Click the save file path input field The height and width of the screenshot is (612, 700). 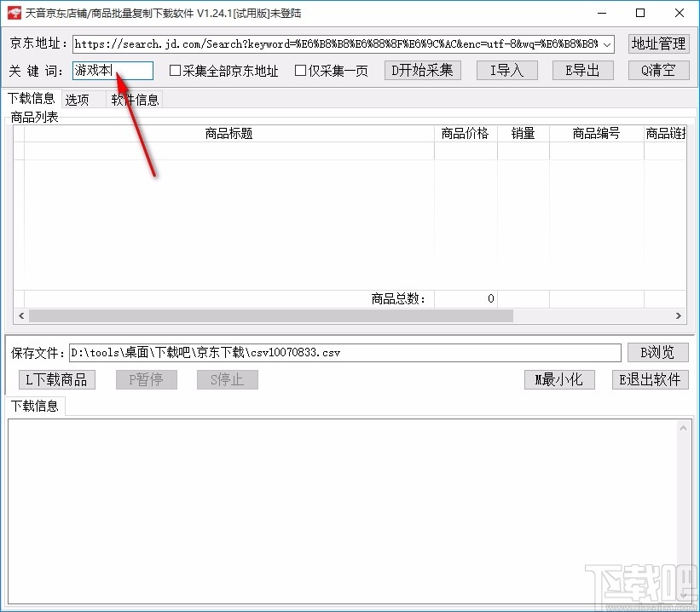pyautogui.click(x=341, y=352)
